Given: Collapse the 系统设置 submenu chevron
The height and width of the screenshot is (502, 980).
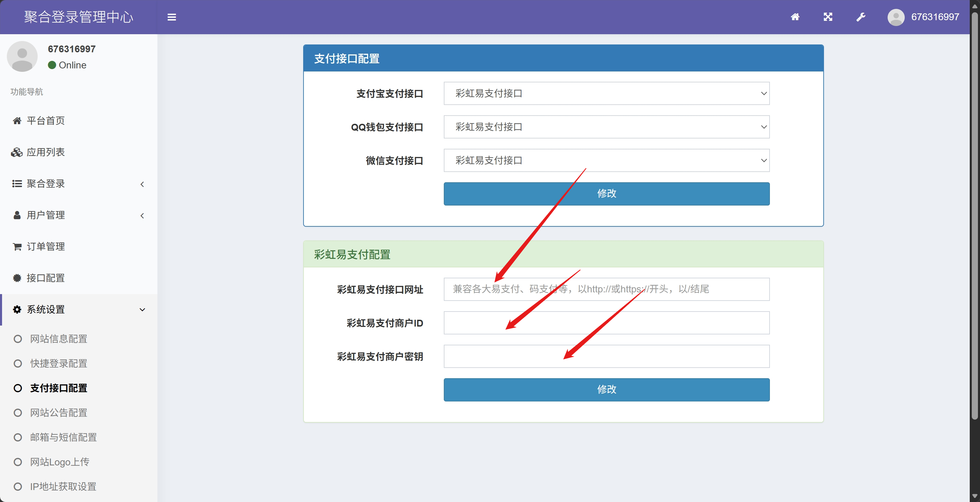Looking at the screenshot, I should tap(142, 310).
